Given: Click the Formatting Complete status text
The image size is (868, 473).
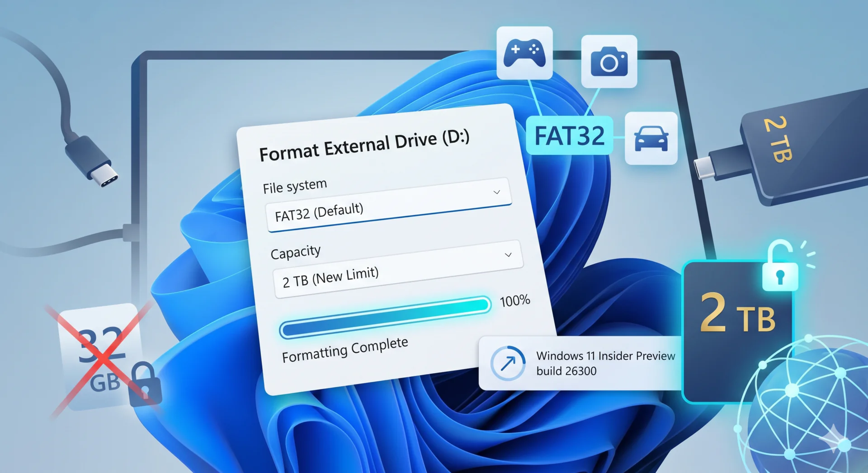Looking at the screenshot, I should click(345, 350).
